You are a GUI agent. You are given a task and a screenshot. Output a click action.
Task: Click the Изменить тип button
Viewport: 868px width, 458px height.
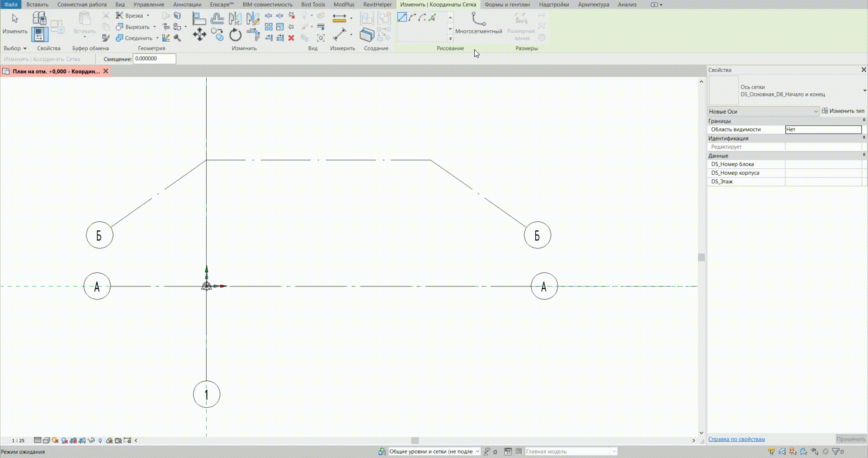point(843,111)
